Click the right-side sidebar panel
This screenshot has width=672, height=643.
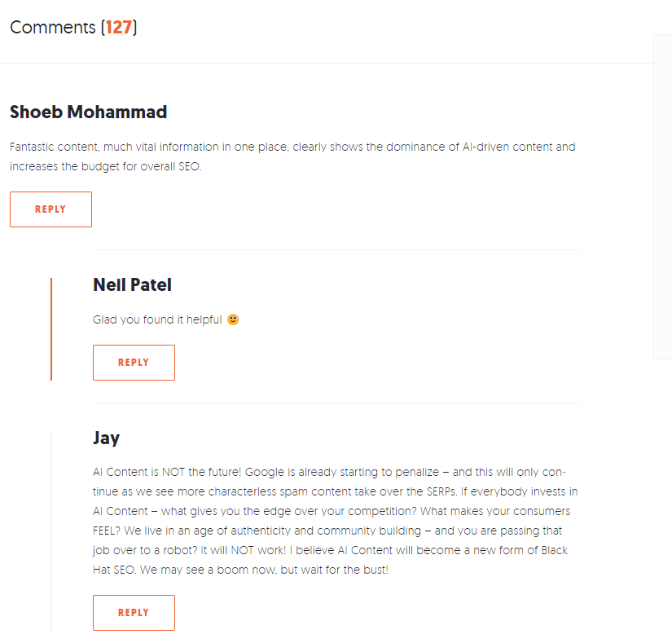[662, 196]
